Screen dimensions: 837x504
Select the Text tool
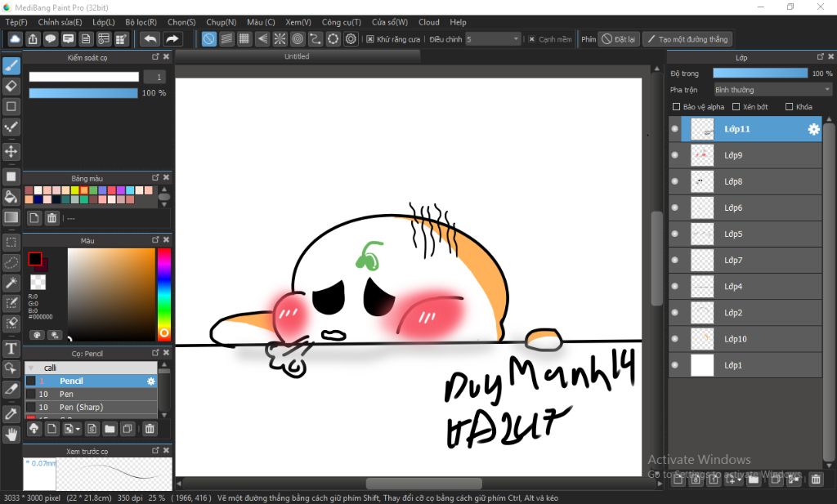[x=11, y=349]
